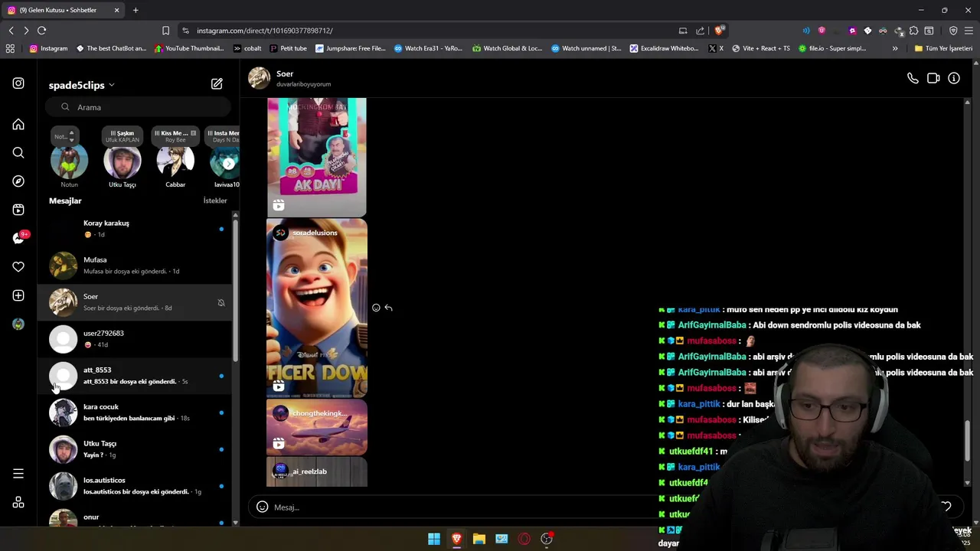Viewport: 980px width, 551px height.
Task: Open the More hamburger menu
Action: click(x=18, y=474)
